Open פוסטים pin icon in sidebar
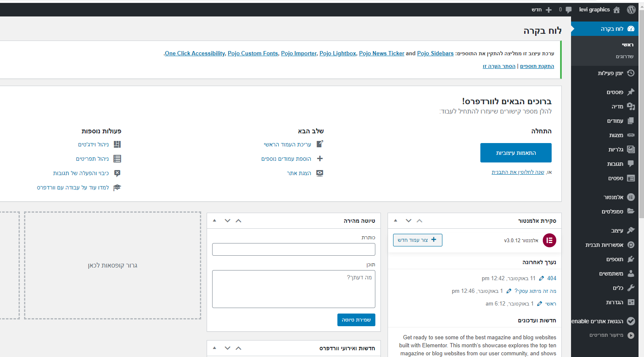This screenshot has width=644, height=357. (631, 92)
